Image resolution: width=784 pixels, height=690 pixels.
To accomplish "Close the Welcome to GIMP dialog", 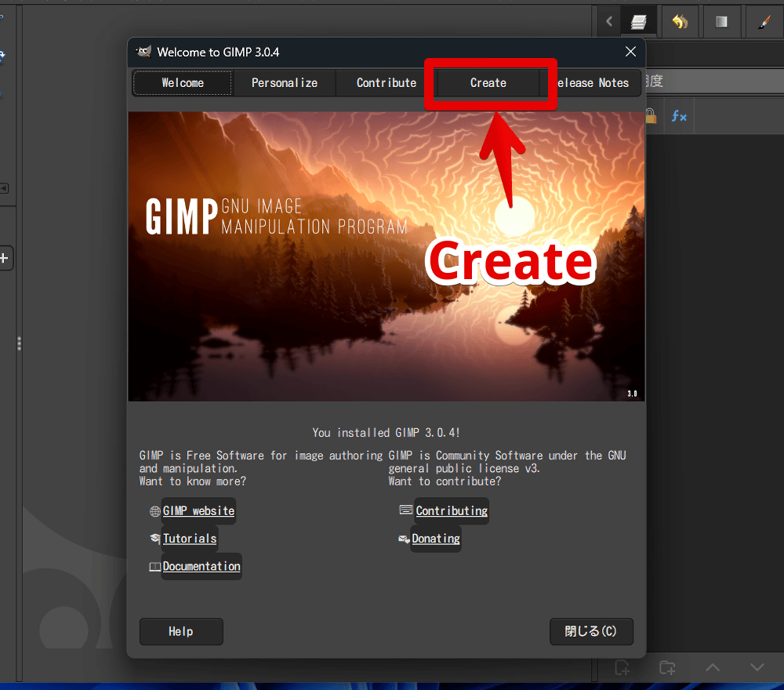I will tap(630, 52).
